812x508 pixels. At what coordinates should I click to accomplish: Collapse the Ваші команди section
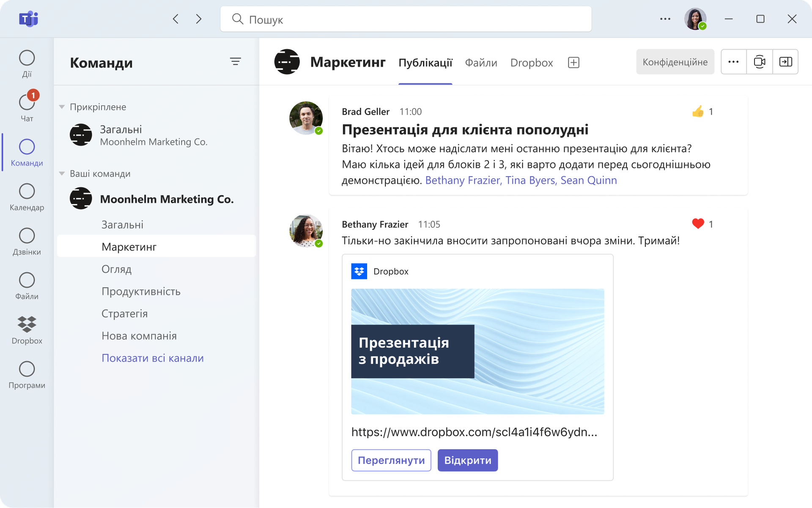coord(62,173)
